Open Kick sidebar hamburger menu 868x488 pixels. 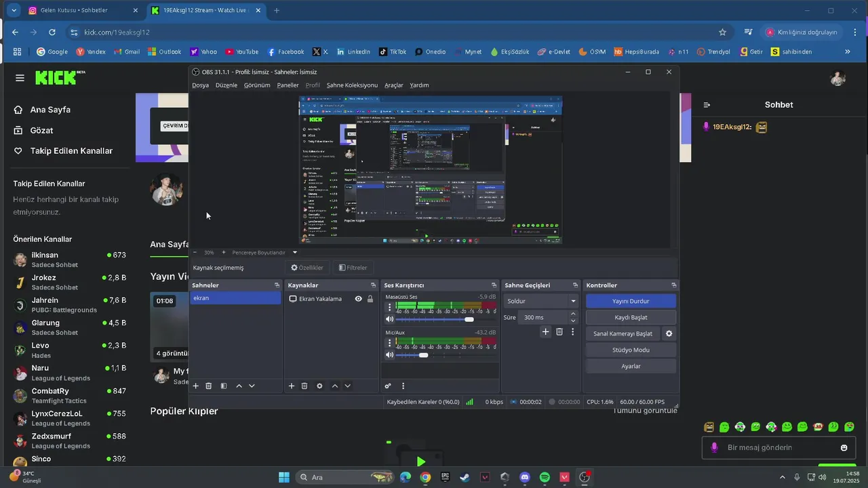coord(20,78)
